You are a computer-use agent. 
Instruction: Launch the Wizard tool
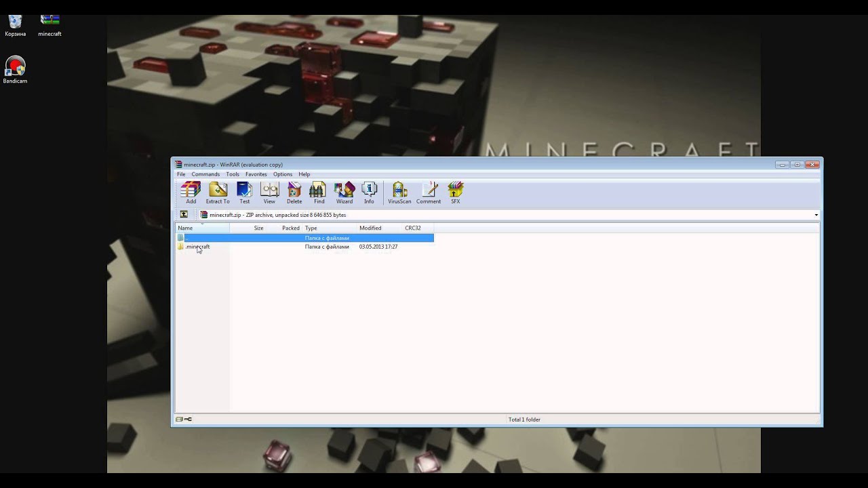tap(344, 192)
